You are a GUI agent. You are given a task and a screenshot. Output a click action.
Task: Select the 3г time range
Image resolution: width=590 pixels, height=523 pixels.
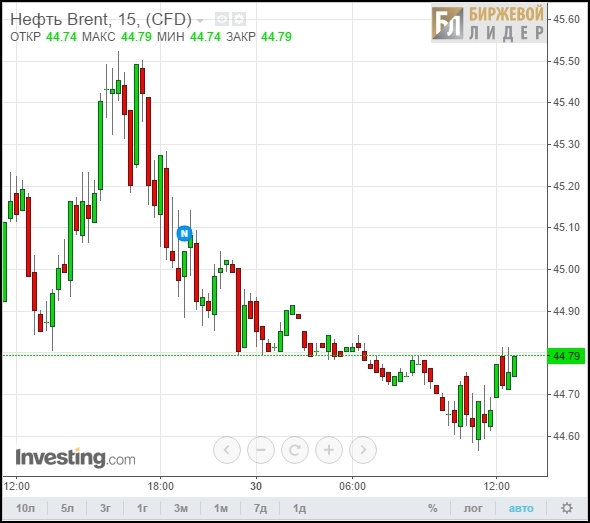[x=105, y=508]
